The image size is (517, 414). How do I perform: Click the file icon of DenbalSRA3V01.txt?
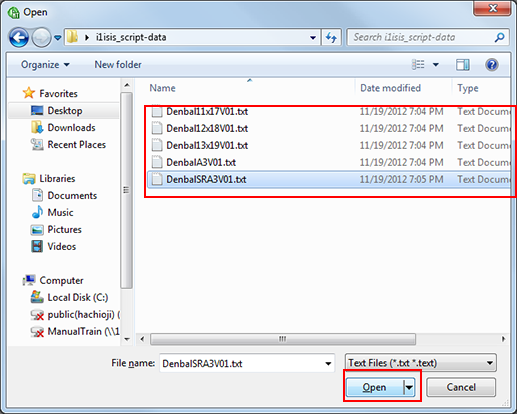(157, 180)
